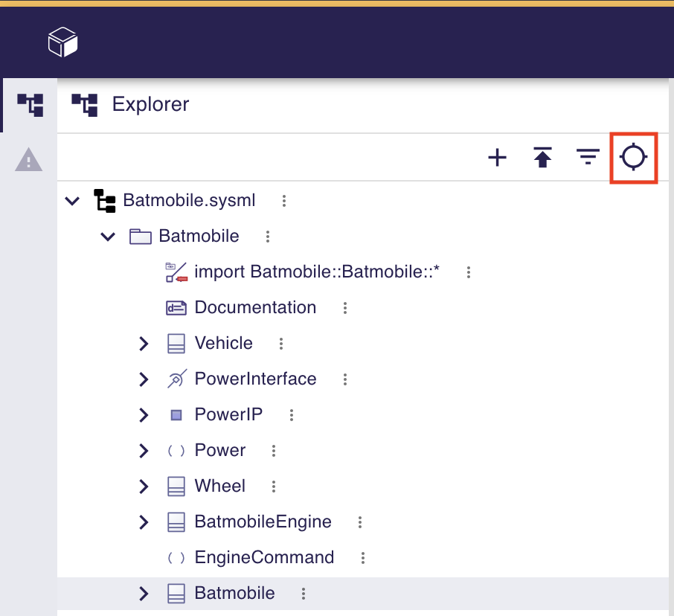Viewport: 674px width, 616px height.
Task: Select the highlighted Batmobile part definition
Action: pyautogui.click(x=234, y=593)
